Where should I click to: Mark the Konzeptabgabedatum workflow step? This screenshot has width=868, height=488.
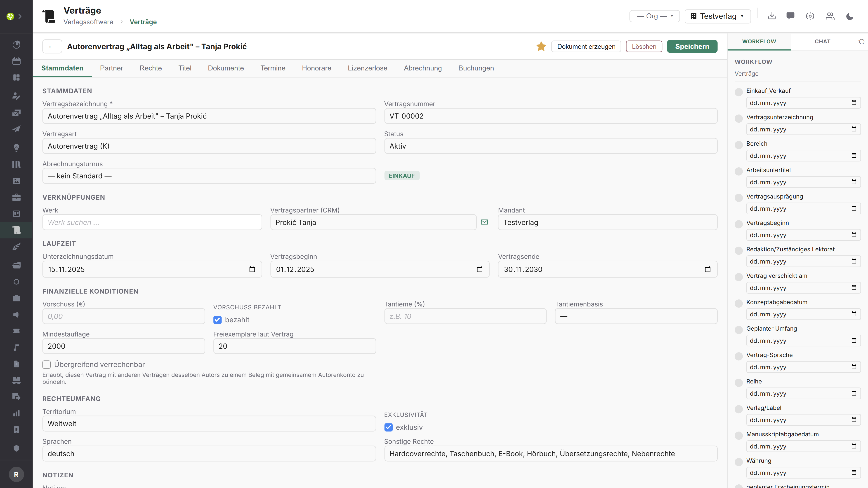coord(739,303)
